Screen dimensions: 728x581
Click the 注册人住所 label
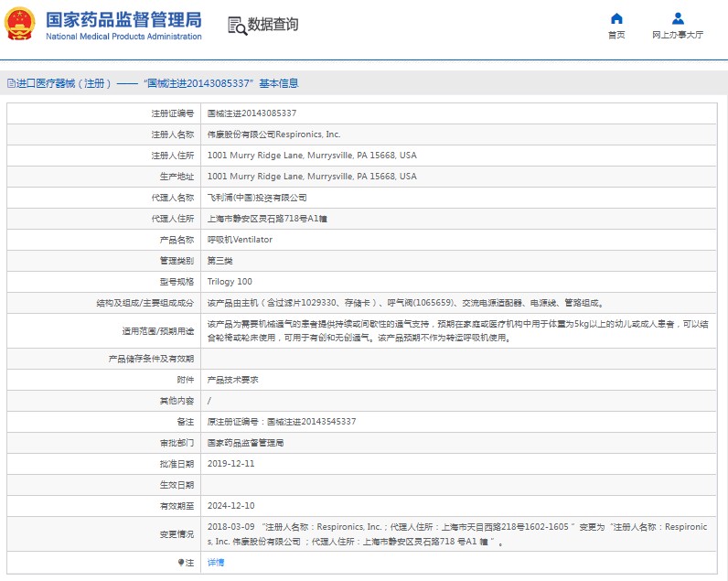click(x=172, y=156)
